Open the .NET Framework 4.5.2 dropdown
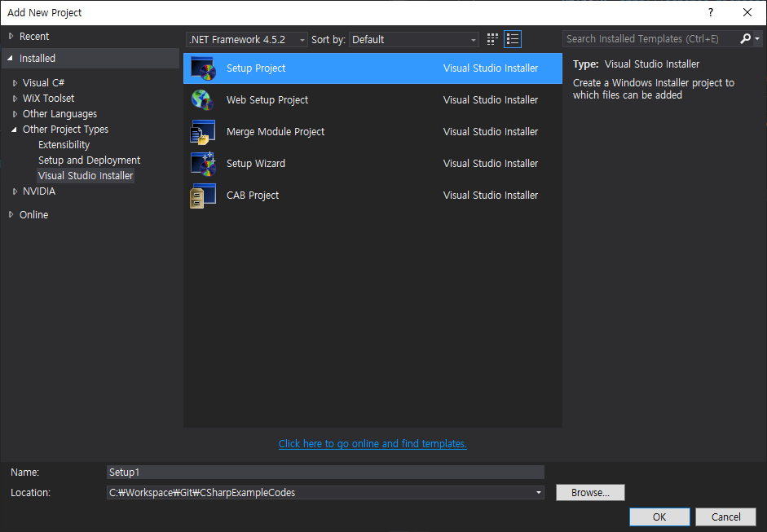 [246, 40]
